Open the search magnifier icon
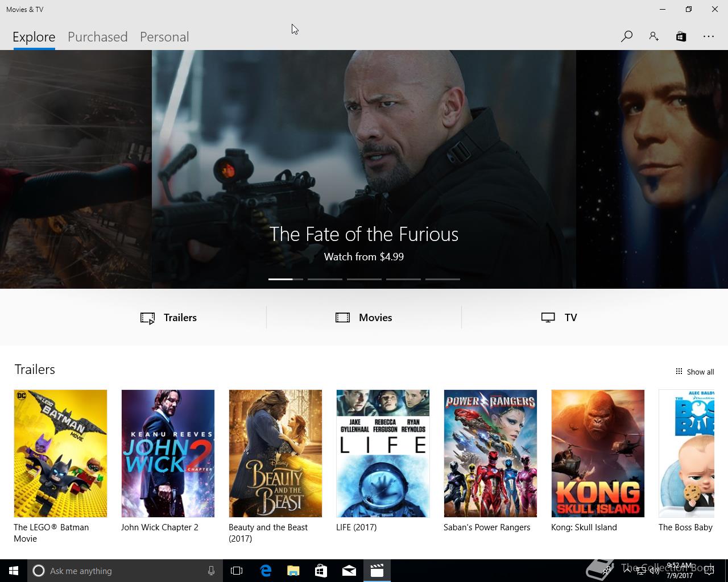The image size is (728, 582). pyautogui.click(x=627, y=36)
